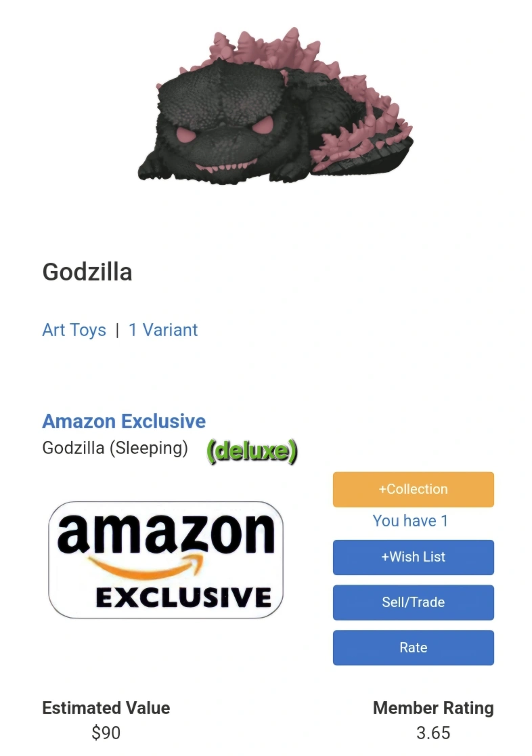Click the Estimated Value label
Viewport: 532px width, 756px height.
coord(106,708)
